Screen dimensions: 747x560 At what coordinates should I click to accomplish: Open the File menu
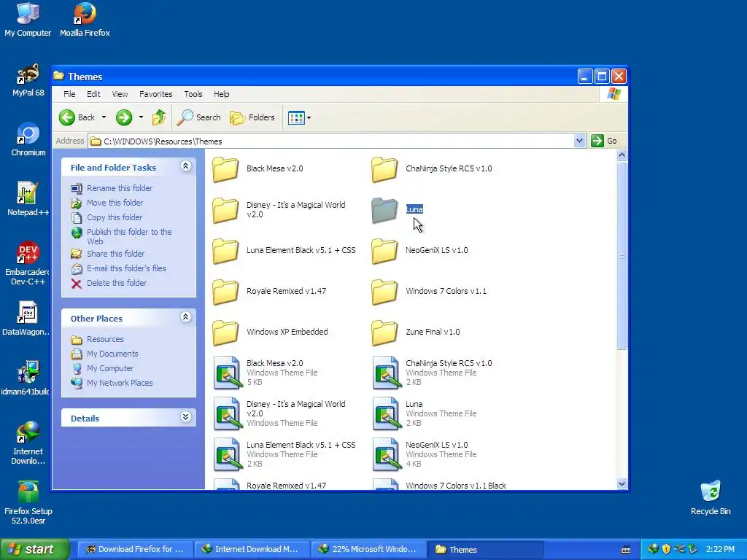pyautogui.click(x=69, y=94)
